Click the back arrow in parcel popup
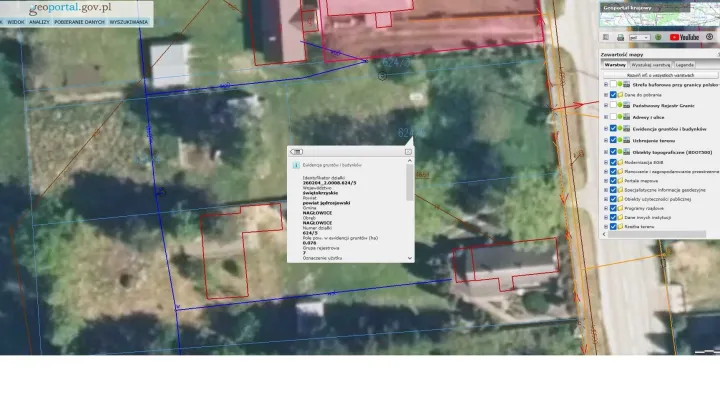This screenshot has width=720, height=420. pos(296,151)
